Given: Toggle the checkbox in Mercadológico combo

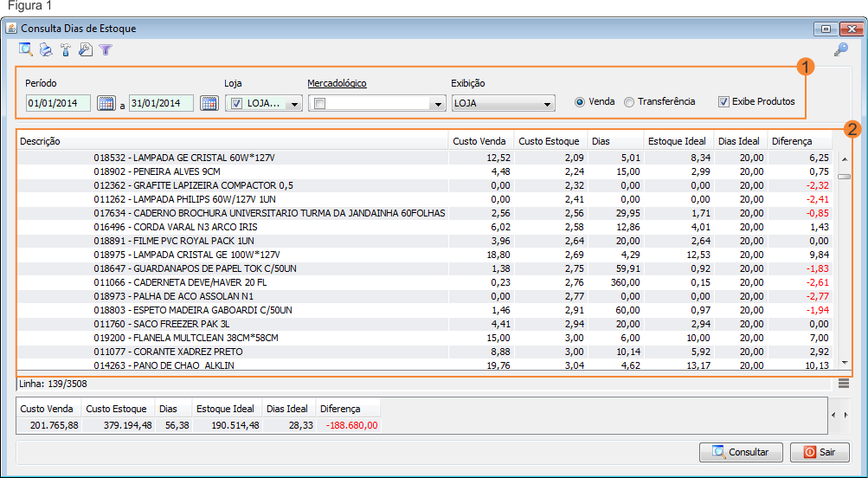Looking at the screenshot, I should pos(320,104).
